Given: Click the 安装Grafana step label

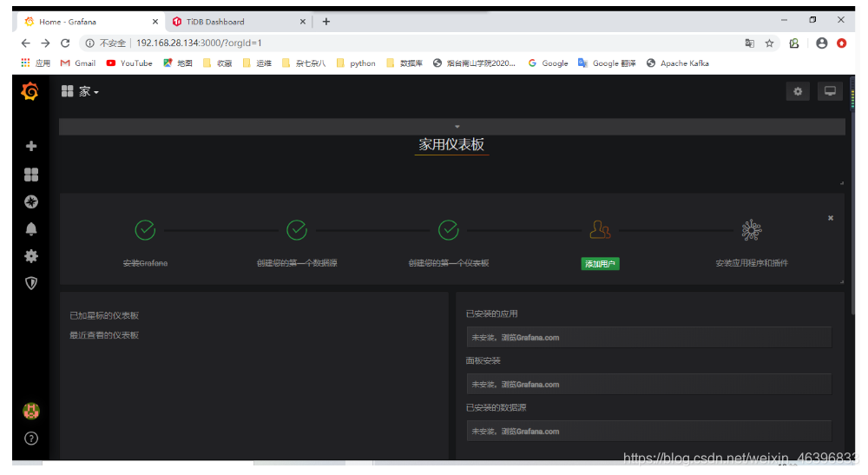Looking at the screenshot, I should (145, 263).
